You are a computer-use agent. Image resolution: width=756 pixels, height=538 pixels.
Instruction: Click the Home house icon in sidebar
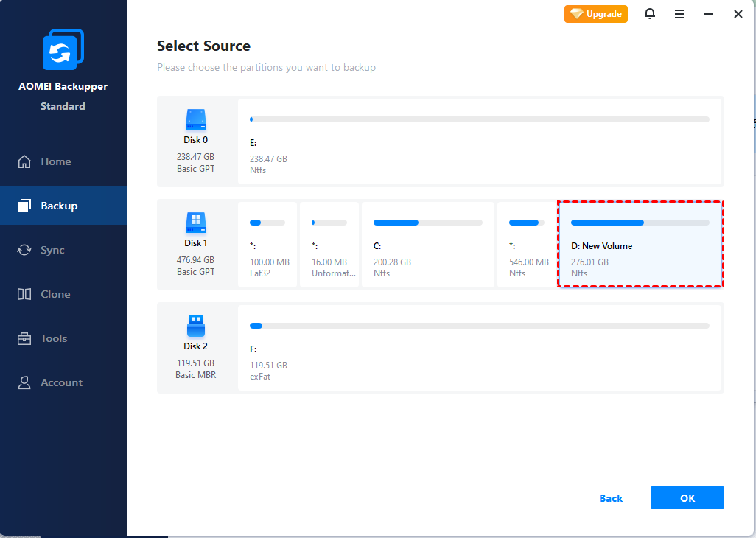click(x=24, y=161)
